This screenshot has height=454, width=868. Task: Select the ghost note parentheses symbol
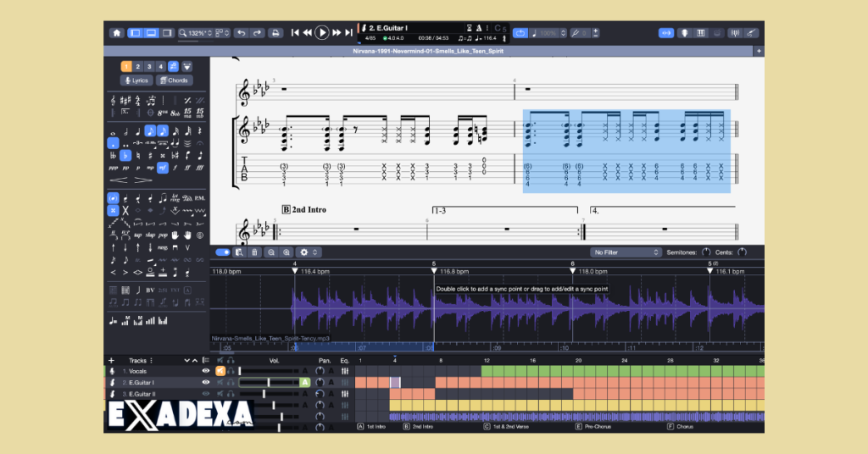113,198
